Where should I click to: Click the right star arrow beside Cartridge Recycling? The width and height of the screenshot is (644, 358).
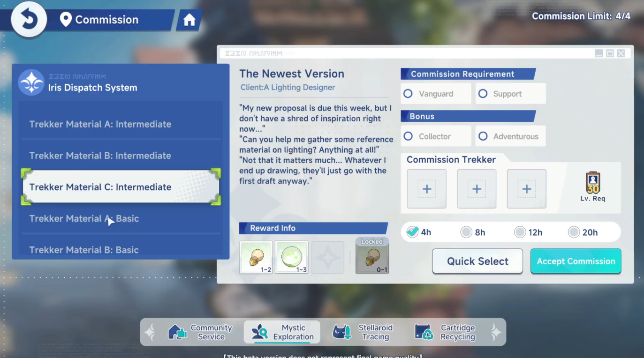point(496,332)
